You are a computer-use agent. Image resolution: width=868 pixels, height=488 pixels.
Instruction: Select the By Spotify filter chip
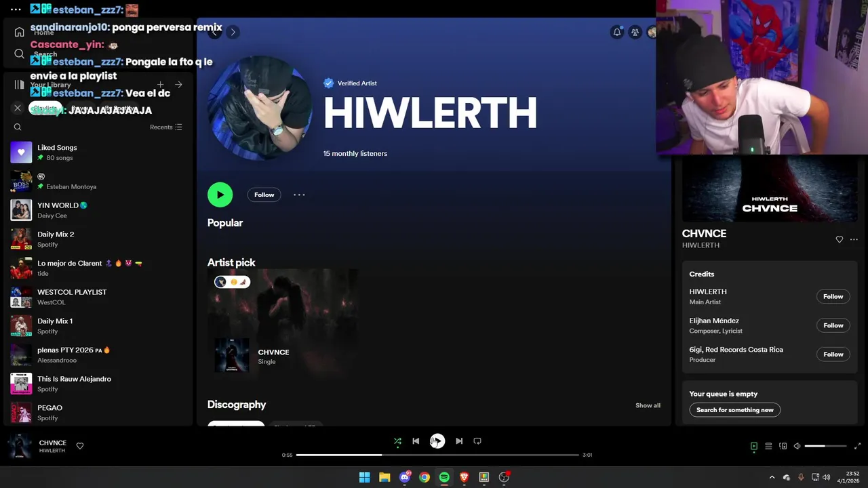120,108
